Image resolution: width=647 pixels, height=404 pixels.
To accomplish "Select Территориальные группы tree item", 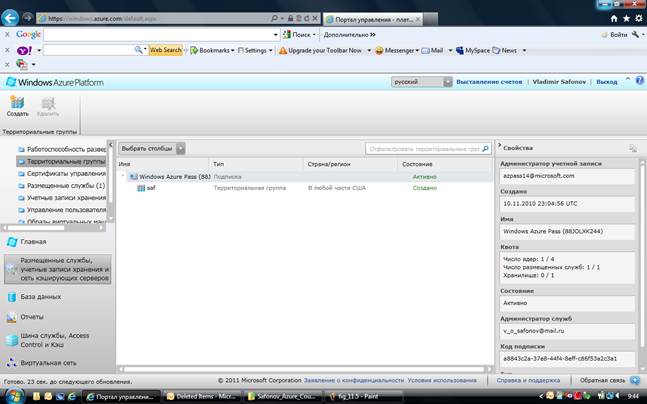I will tap(61, 161).
